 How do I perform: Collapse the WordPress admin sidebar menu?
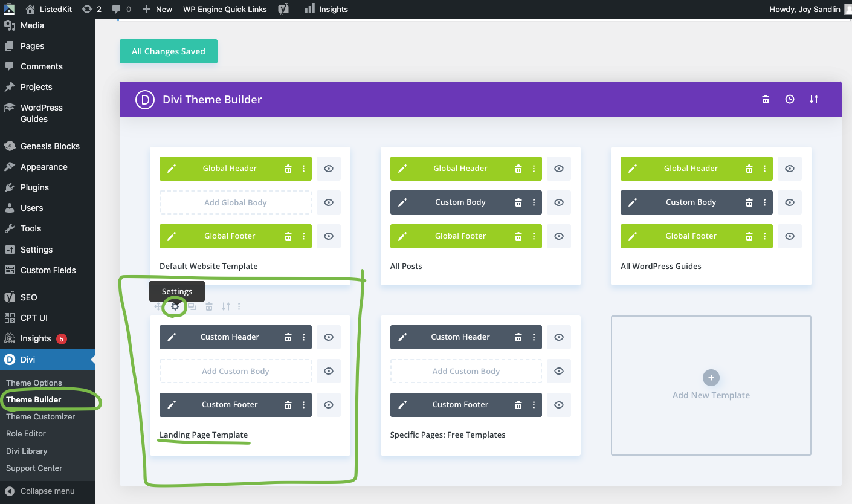point(48,491)
